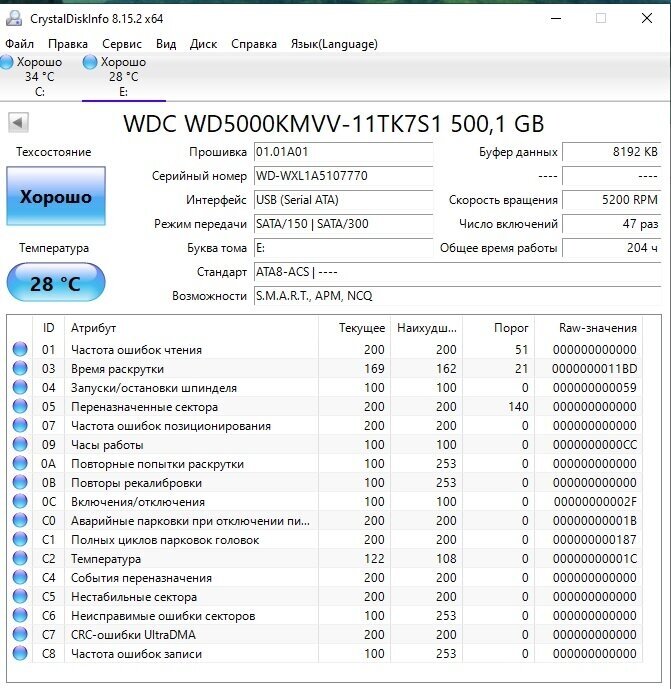Click status orb of attribute 05 row
Image resolution: width=671 pixels, height=689 pixels.
tap(20, 406)
